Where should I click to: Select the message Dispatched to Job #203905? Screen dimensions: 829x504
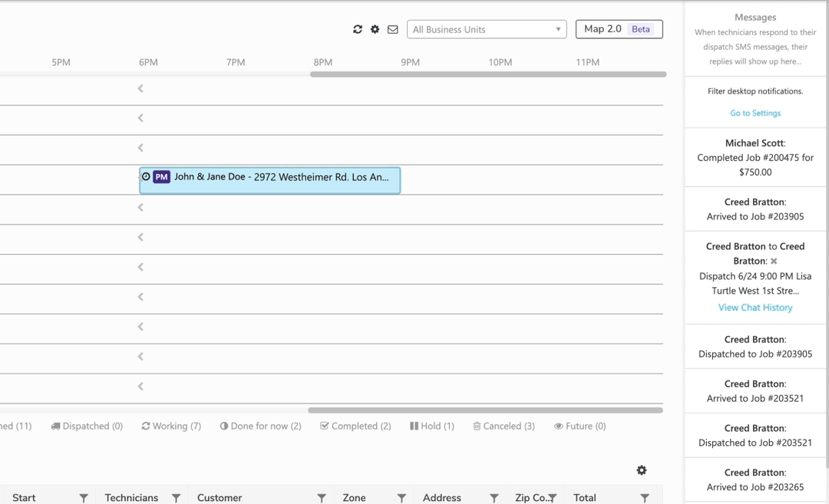[755, 347]
